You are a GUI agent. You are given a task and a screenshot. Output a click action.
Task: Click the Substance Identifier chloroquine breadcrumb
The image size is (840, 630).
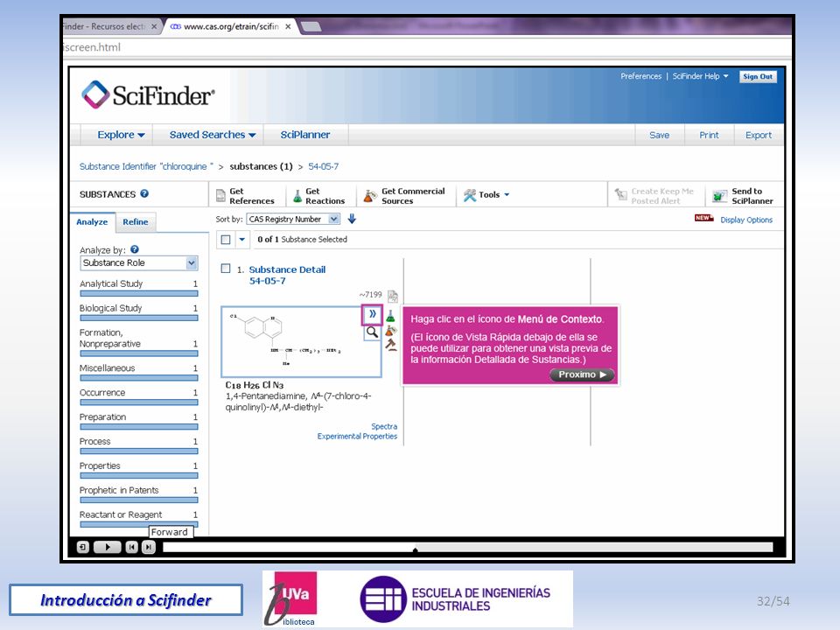click(x=146, y=166)
